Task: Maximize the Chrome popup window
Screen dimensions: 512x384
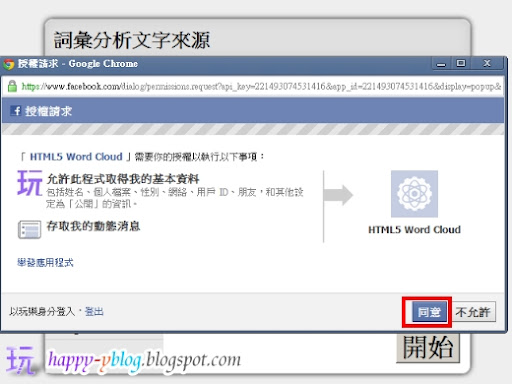Action: 461,63
